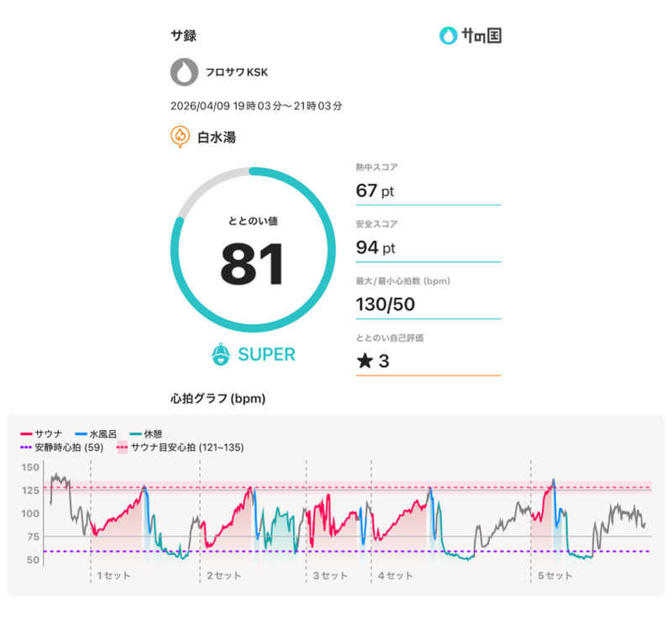
Task: Click the 3セット marker on graph
Action: (x=330, y=576)
